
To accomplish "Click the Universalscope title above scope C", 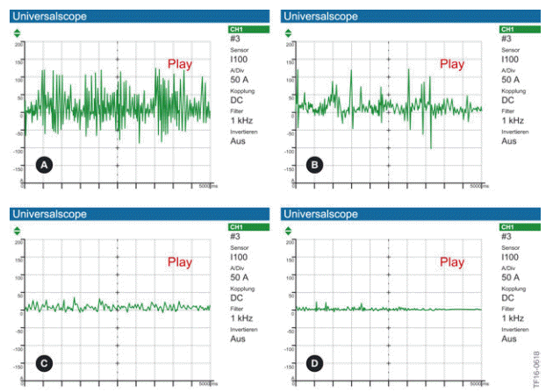I will (x=50, y=214).
